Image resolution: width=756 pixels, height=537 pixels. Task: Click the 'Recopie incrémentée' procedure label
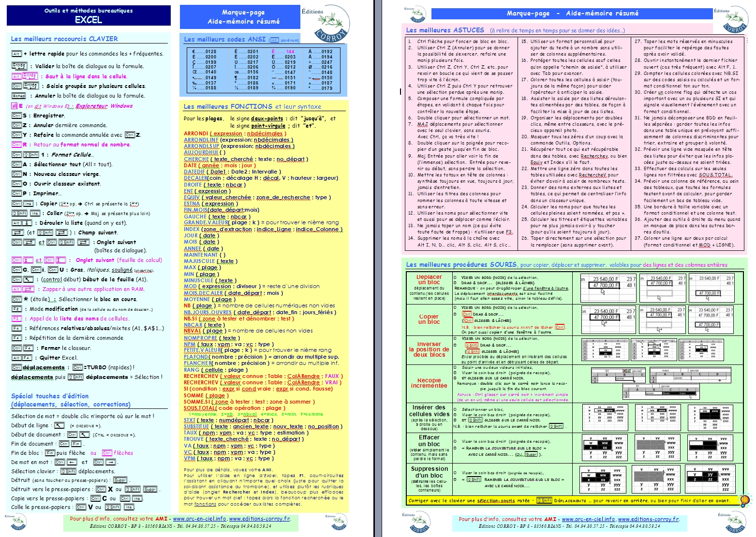(x=429, y=383)
